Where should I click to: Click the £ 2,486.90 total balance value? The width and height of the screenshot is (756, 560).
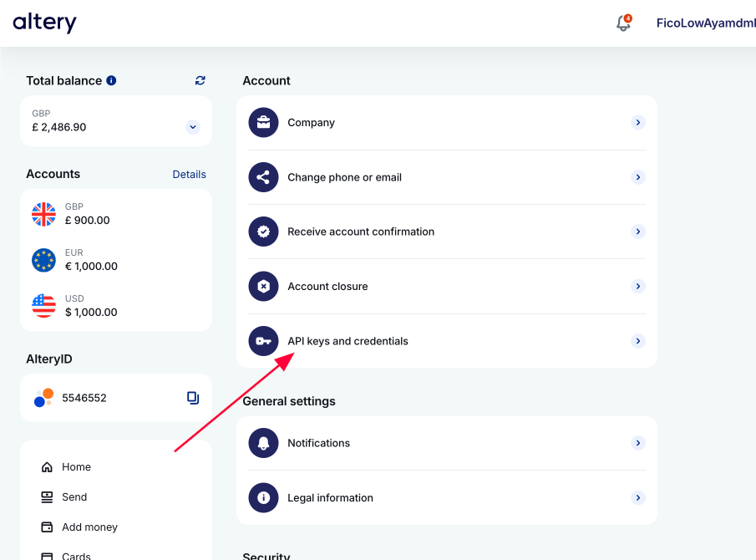pyautogui.click(x=58, y=127)
